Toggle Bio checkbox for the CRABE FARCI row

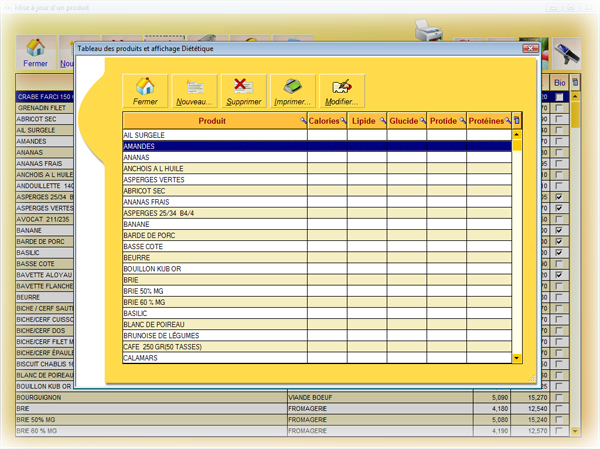[559, 97]
